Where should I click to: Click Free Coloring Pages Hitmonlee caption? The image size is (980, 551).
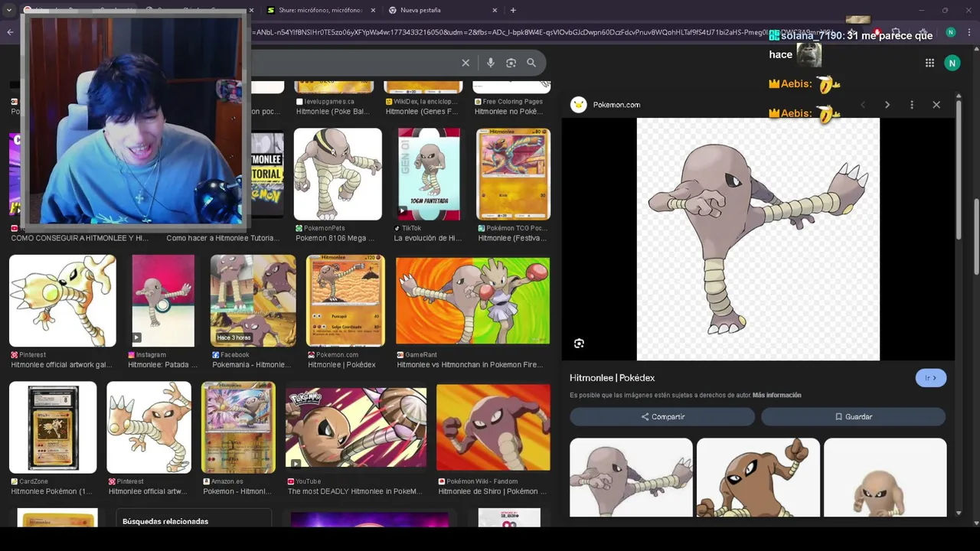click(509, 112)
